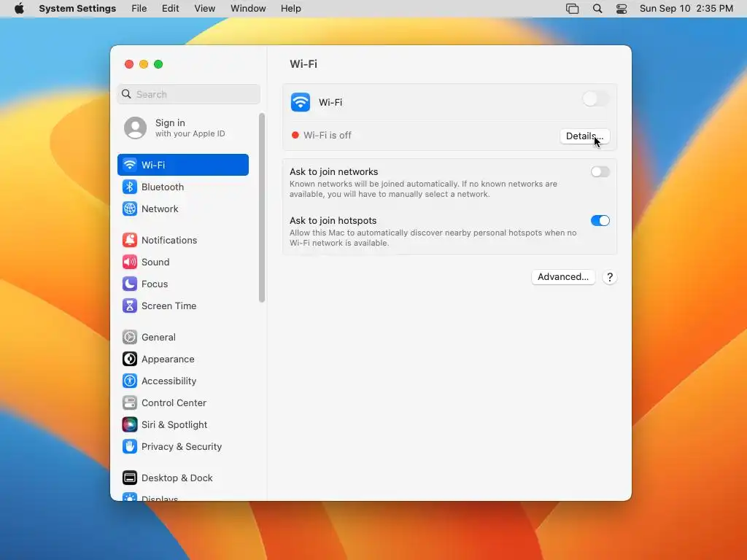Screen dimensions: 747x560
Task: Select Control Center label in sidebar
Action: [x=174, y=402]
